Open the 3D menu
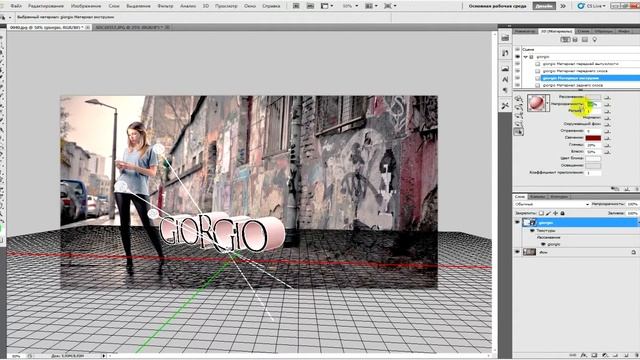Screen dimensions: 640x360 point(206,6)
